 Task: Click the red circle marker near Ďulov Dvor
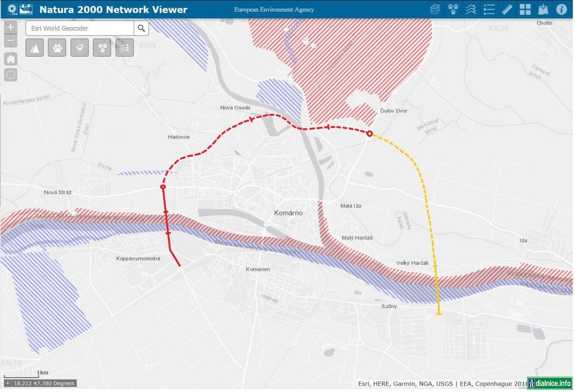370,133
